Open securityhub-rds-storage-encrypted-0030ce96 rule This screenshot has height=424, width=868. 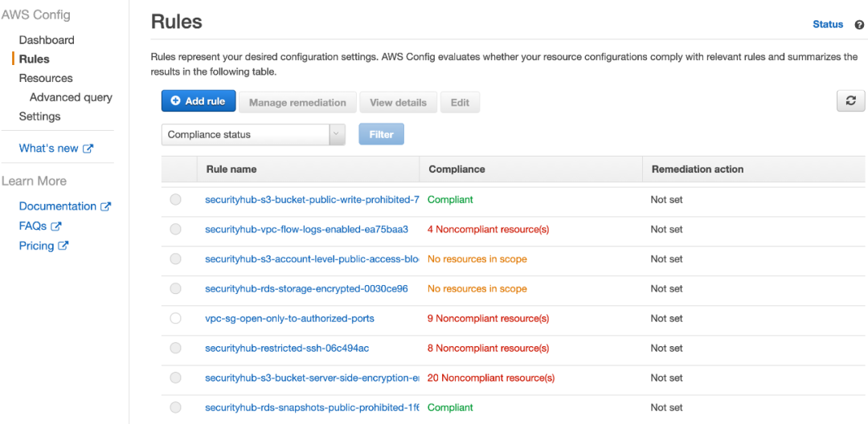[x=307, y=288]
